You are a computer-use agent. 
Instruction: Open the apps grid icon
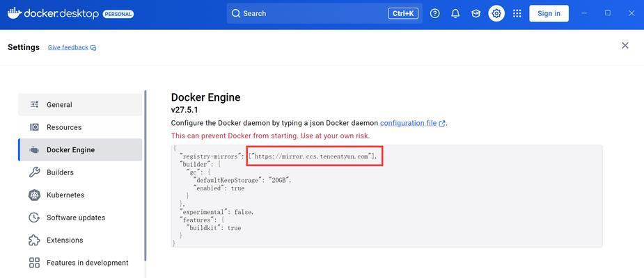click(x=517, y=13)
